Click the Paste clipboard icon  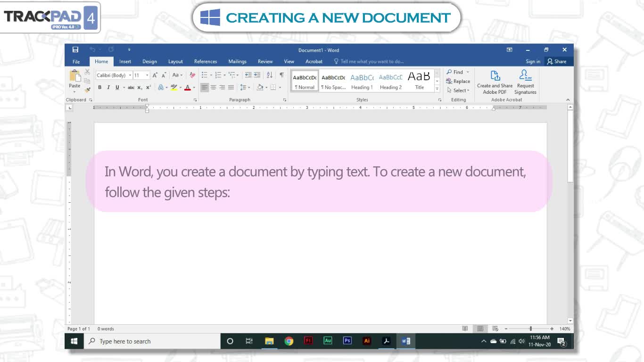point(75,75)
